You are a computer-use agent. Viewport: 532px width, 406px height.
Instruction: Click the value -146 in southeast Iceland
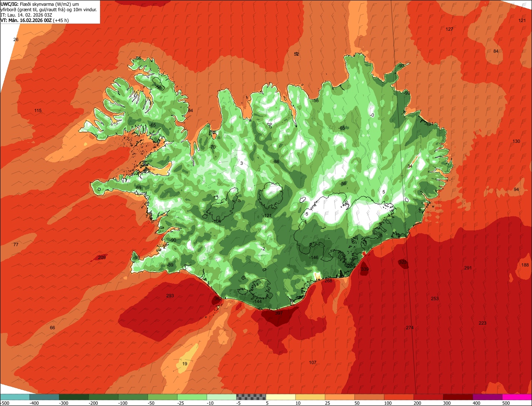[x=314, y=257]
